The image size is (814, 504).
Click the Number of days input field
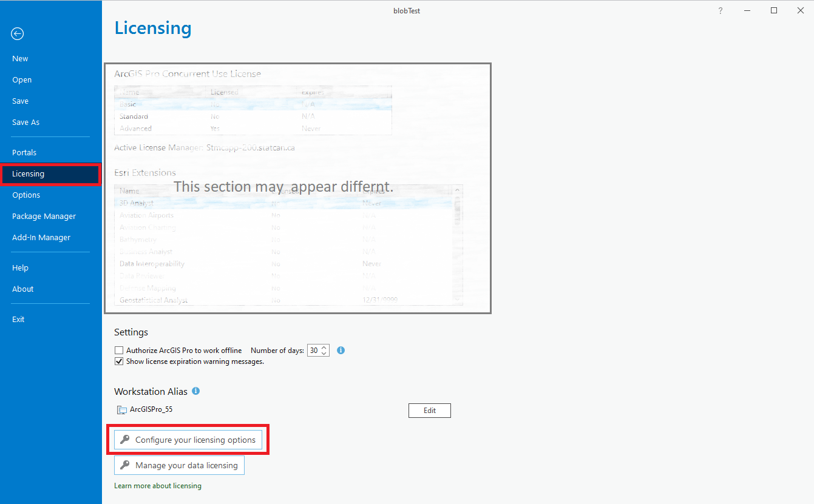pos(314,351)
